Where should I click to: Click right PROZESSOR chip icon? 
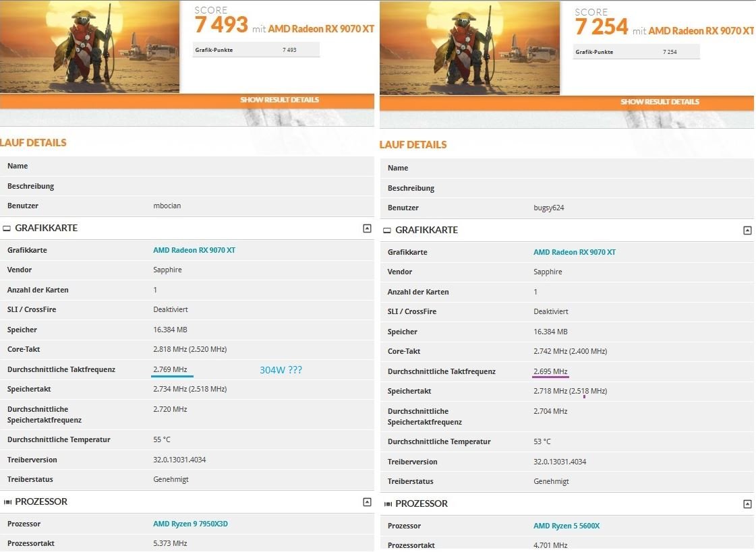pos(388,504)
